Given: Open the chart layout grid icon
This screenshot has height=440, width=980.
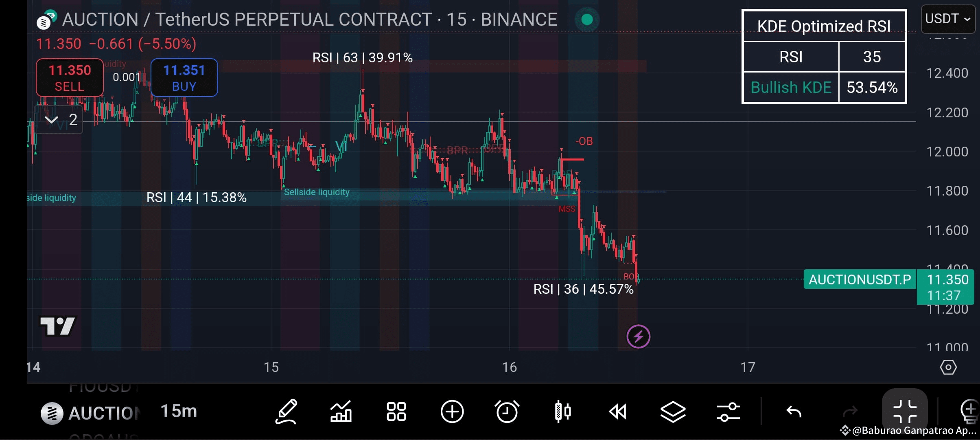Looking at the screenshot, I should [396, 411].
